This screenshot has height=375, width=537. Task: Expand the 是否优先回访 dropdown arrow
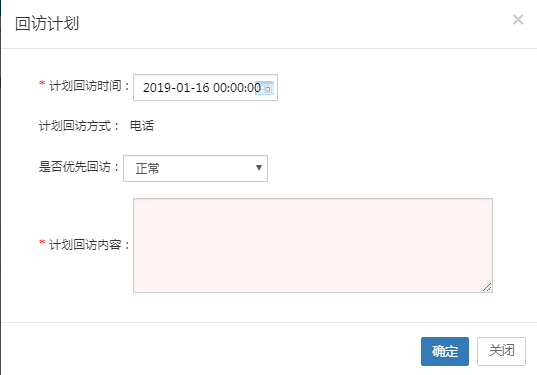point(259,168)
